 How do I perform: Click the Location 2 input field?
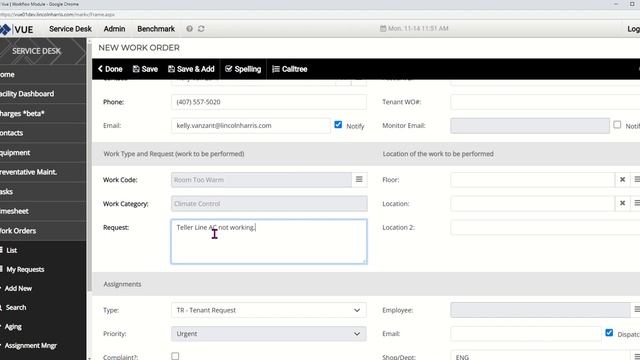coord(545,227)
